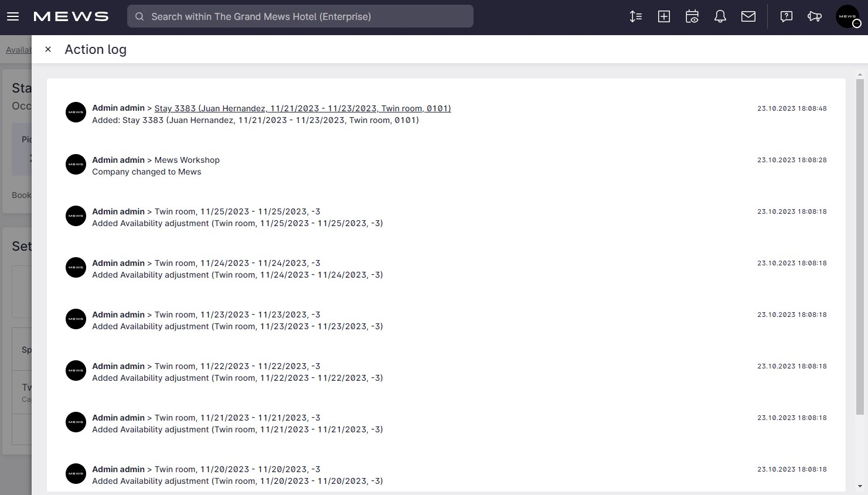Open the announcements megaphone
Viewport: 868px width, 495px height.
[814, 16]
